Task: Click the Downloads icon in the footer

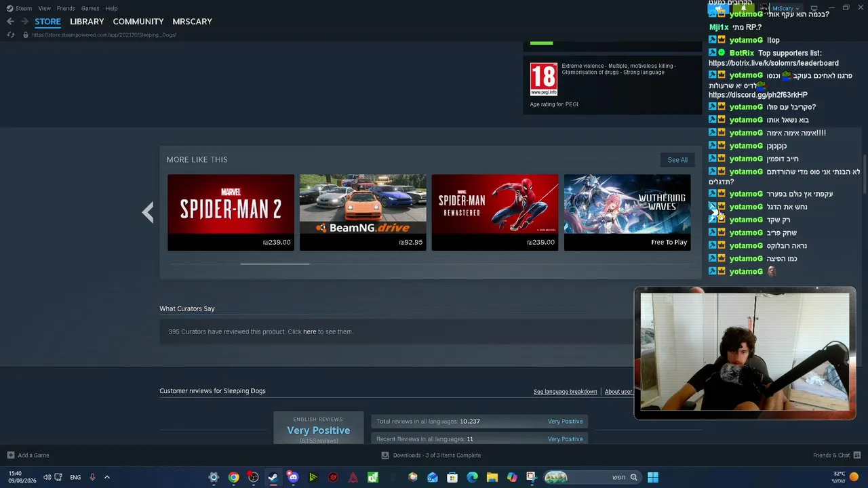Action: (x=385, y=455)
